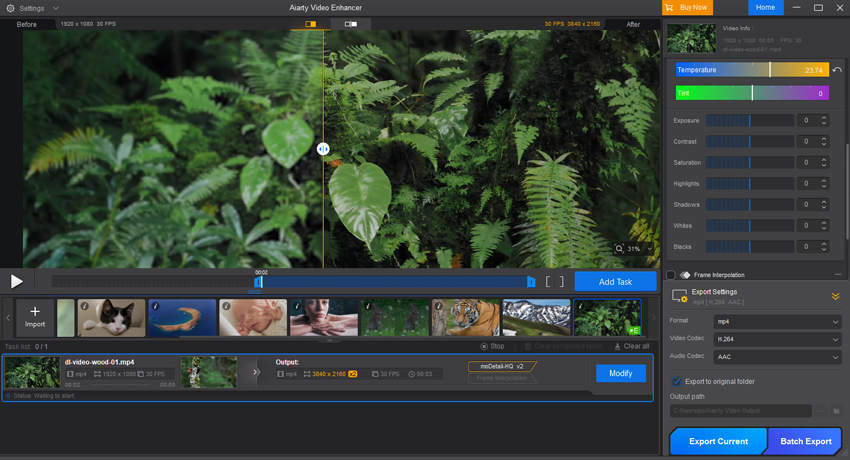
Task: Click the Highlights value stepper arrows
Action: (x=824, y=184)
